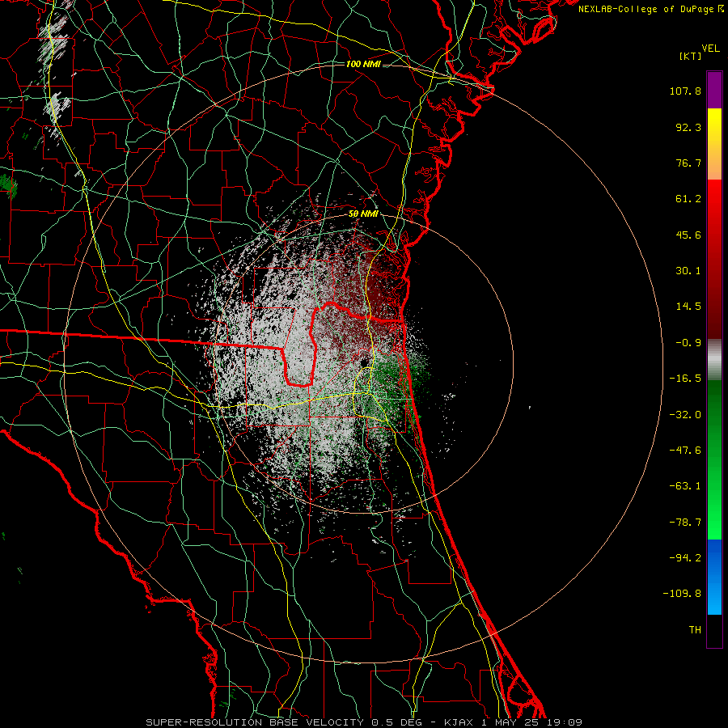This screenshot has width=728, height=728.
Task: Click the 45.6 legend value
Action: (688, 235)
